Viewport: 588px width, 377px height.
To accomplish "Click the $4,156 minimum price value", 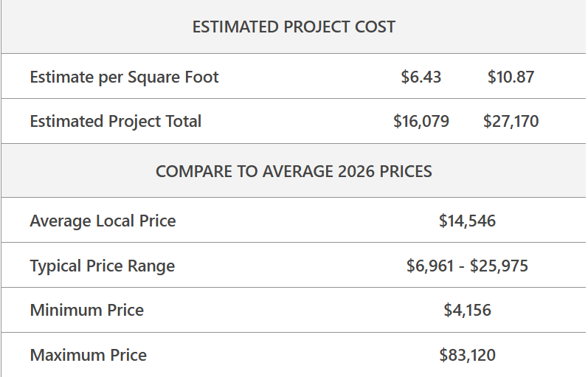I will tap(467, 310).
